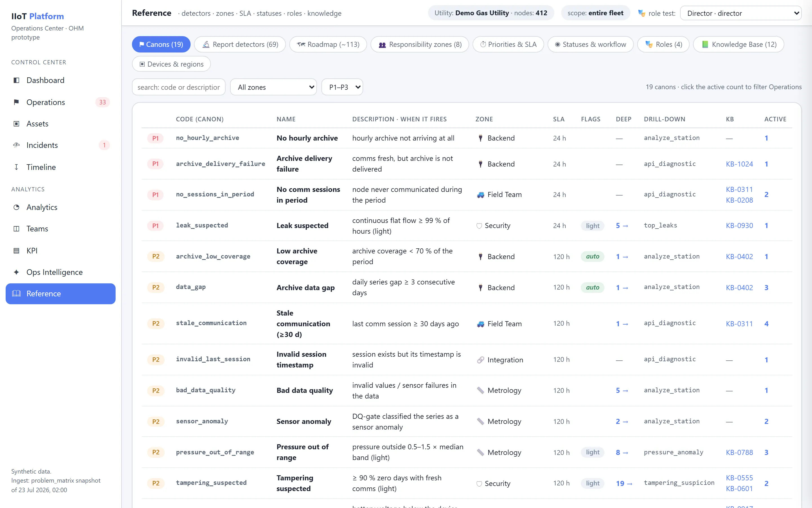
Task: Click the Operations badge showing 33
Action: pyautogui.click(x=102, y=102)
